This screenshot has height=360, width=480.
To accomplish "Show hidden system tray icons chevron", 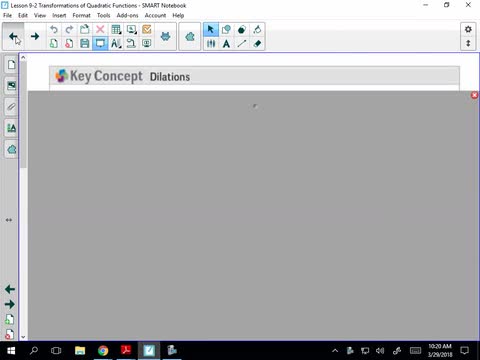I will click(x=335, y=351).
